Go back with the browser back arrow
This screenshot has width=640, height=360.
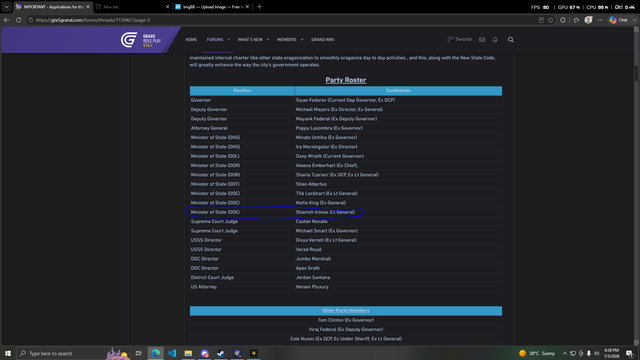tap(7, 20)
